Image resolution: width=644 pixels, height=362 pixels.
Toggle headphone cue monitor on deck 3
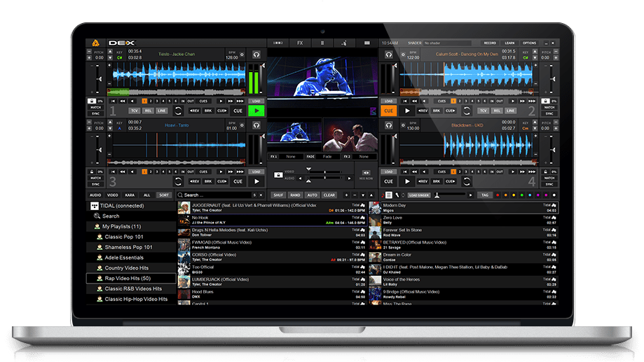tap(256, 125)
